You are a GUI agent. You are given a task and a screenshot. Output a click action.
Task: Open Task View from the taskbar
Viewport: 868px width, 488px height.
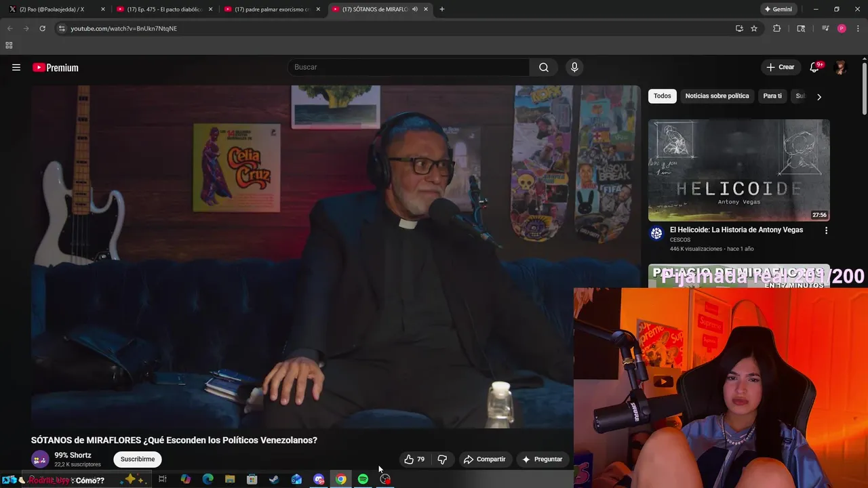163,479
